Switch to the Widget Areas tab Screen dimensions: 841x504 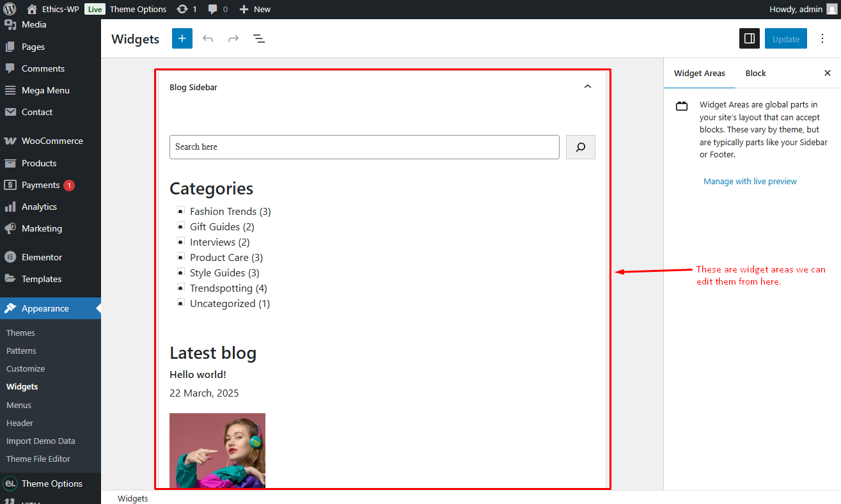(x=700, y=73)
